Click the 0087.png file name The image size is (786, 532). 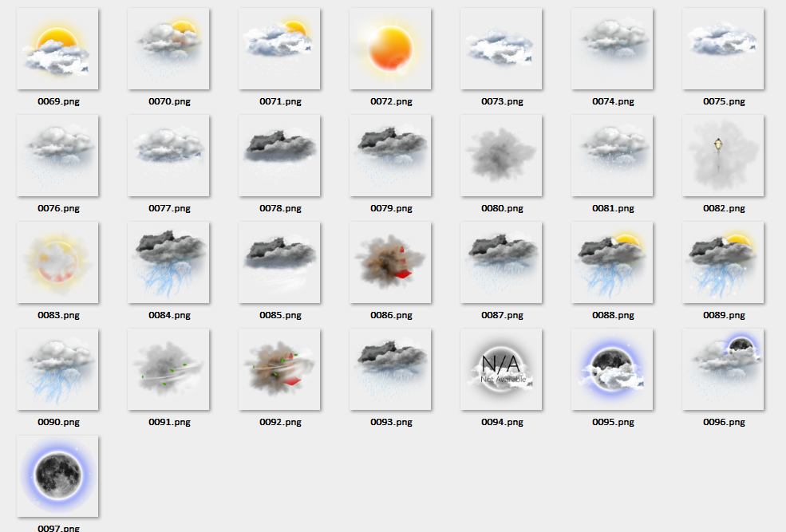502,315
